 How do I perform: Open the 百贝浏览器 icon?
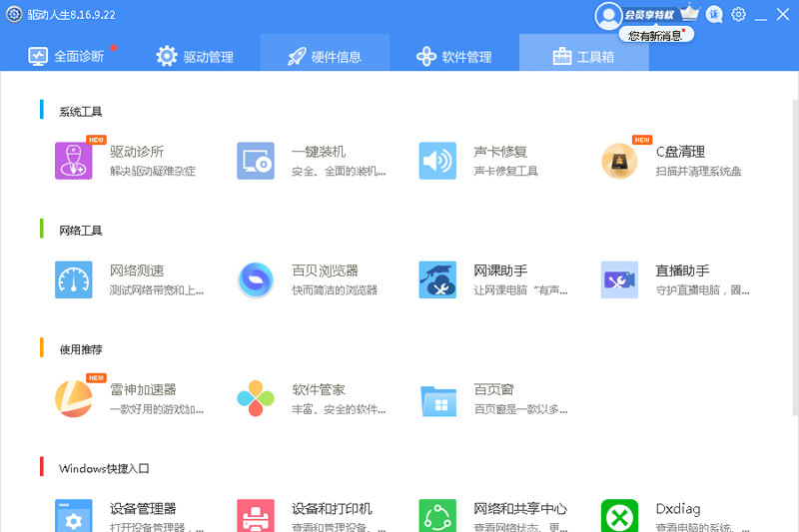click(256, 280)
